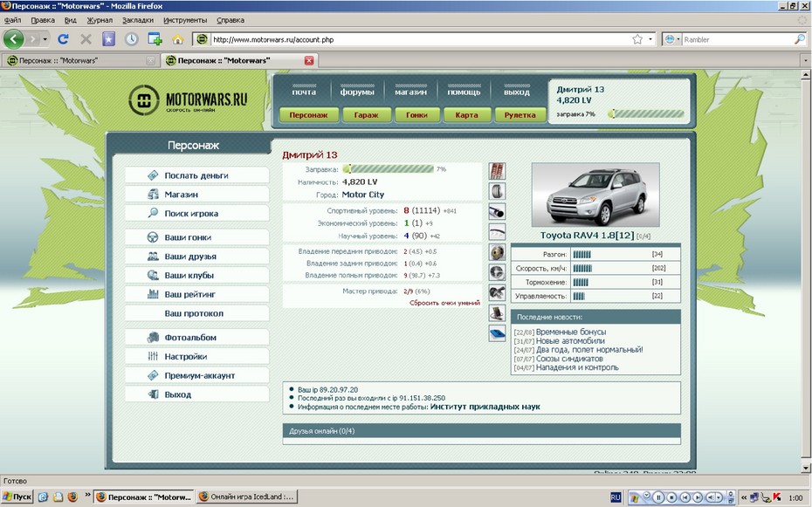Click the Сбросить очки умений link
The image size is (812, 507).
point(444,303)
